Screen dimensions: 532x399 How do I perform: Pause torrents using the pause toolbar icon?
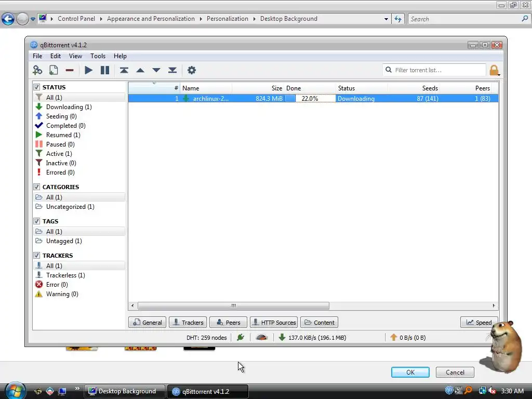[105, 70]
